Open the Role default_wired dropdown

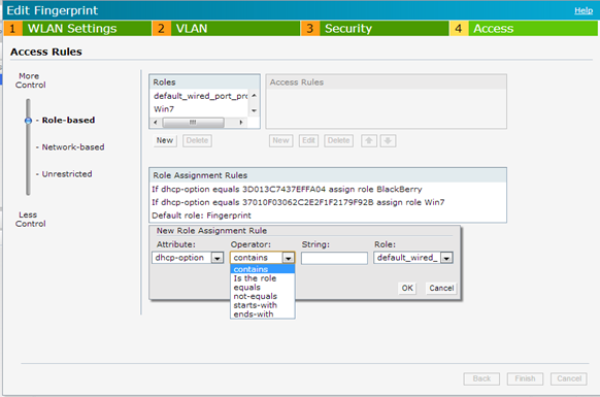pyautogui.click(x=446, y=258)
